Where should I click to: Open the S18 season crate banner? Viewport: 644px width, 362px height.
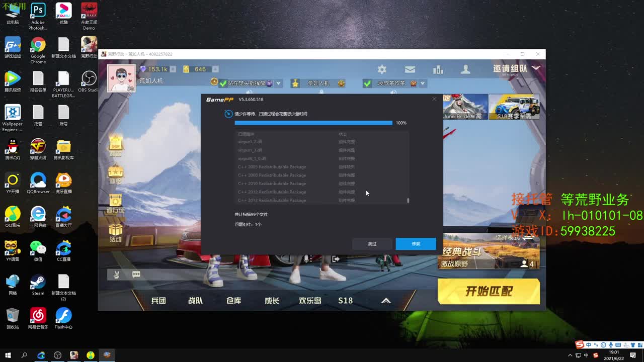(x=514, y=107)
